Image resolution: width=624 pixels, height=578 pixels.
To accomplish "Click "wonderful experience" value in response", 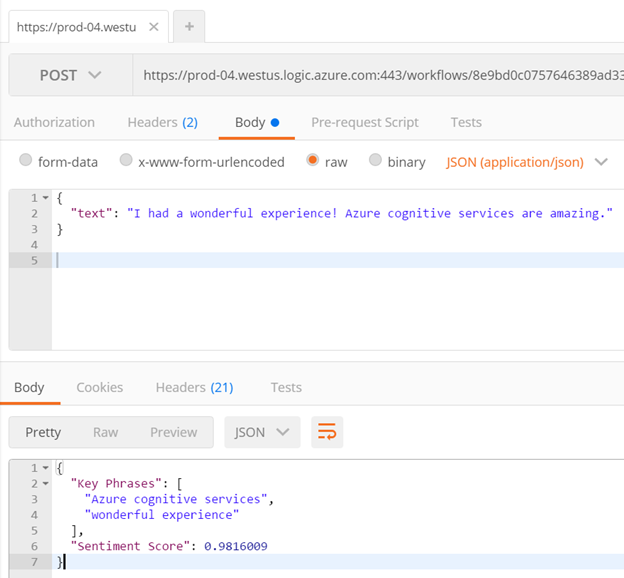I will [x=162, y=515].
